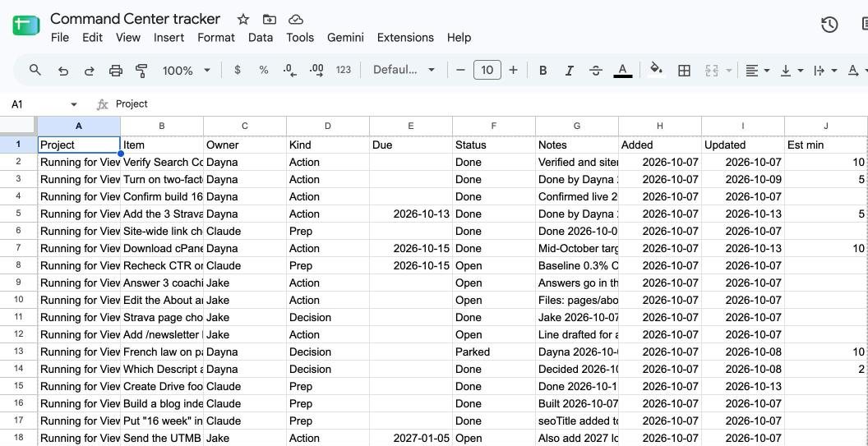
Task: Activate the paint format roller
Action: [141, 71]
